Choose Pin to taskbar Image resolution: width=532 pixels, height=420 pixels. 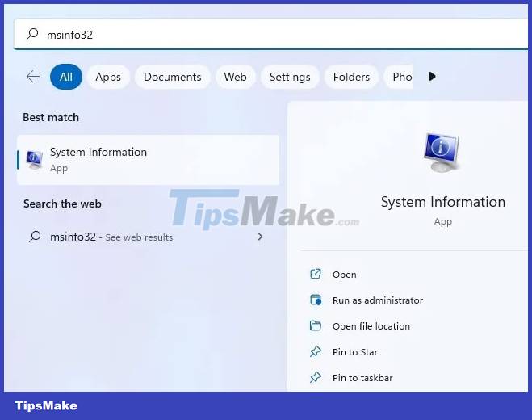[x=362, y=378]
